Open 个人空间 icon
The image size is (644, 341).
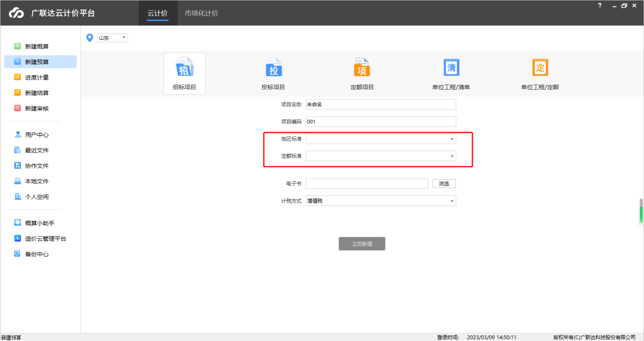click(x=18, y=196)
